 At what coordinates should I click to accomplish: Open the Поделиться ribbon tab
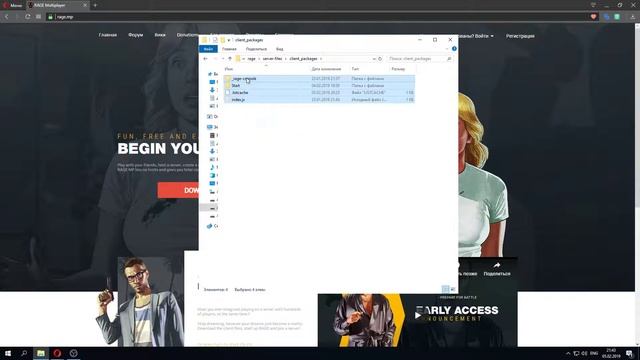pos(256,49)
